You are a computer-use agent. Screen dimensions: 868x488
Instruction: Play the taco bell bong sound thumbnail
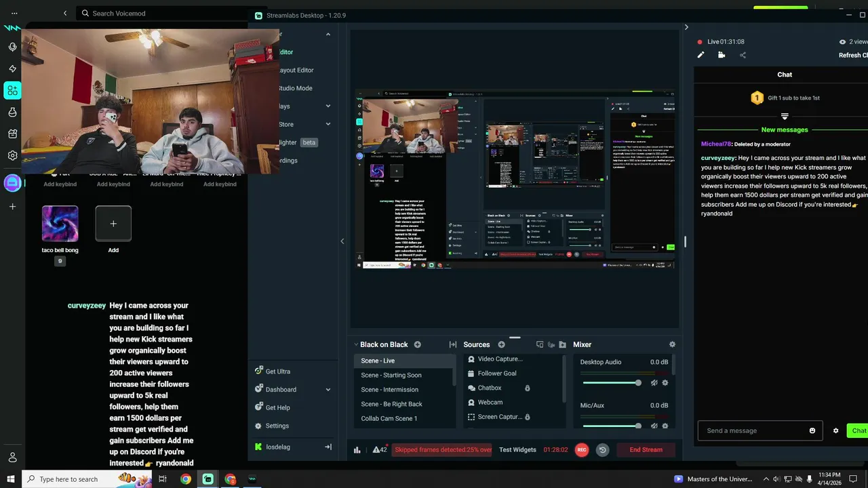[x=60, y=224]
